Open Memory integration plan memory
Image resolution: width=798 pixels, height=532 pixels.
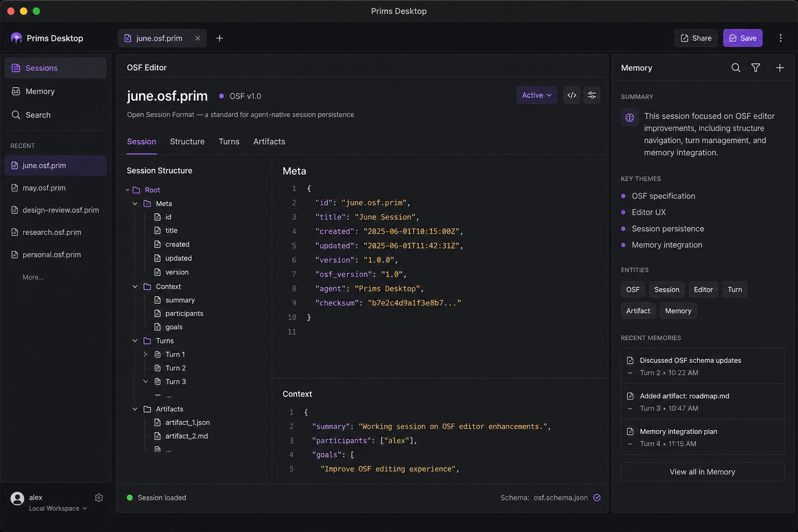(702, 437)
